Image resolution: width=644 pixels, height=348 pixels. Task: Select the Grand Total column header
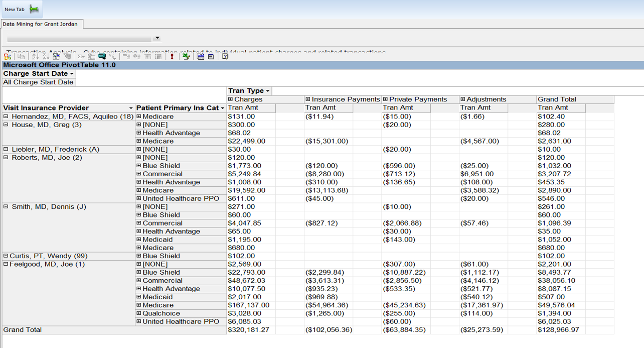coord(575,99)
